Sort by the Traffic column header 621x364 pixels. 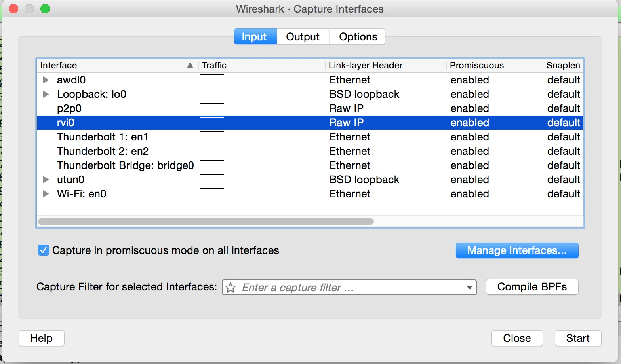261,65
